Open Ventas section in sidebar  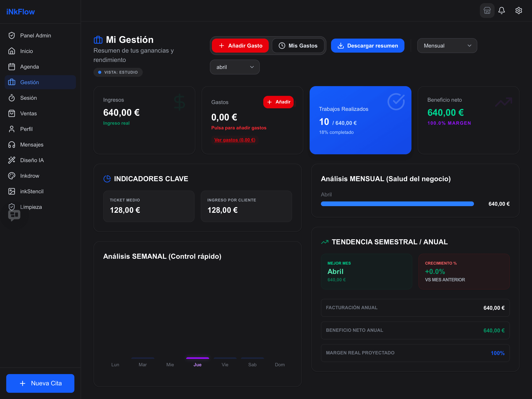click(x=28, y=114)
